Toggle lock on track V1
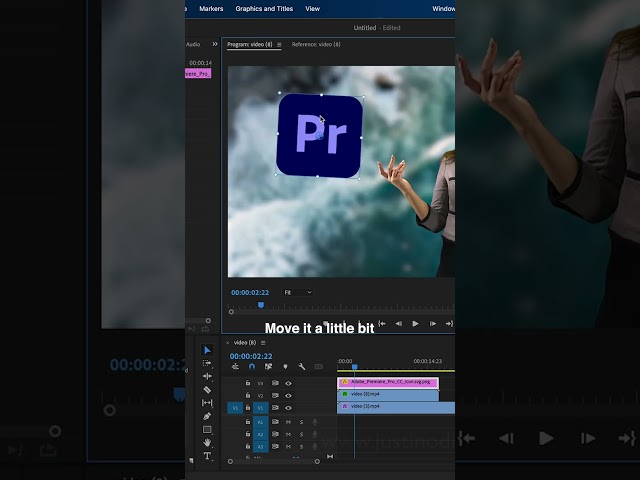The width and height of the screenshot is (640, 480). [x=248, y=407]
